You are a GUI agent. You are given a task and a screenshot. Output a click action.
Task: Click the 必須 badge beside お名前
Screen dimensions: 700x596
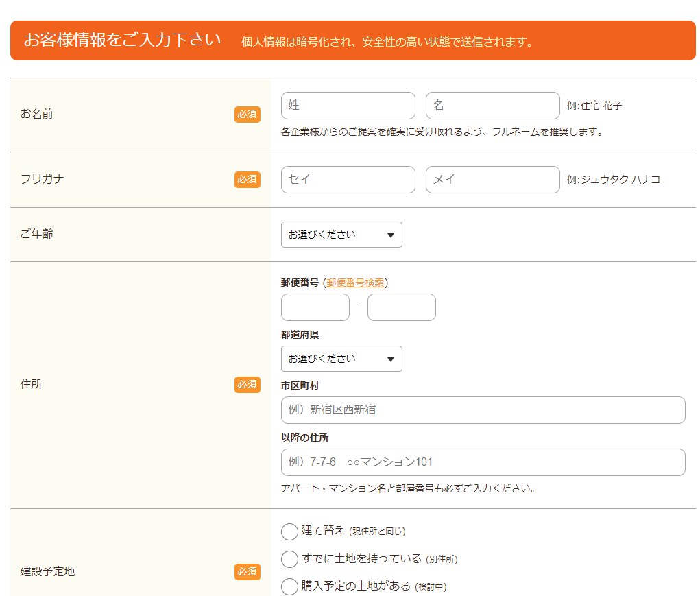click(247, 115)
